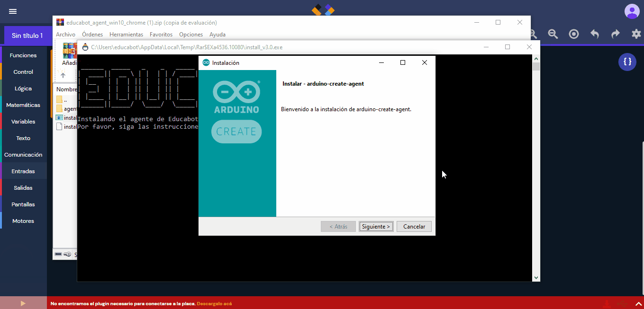Switch to the Sin título 1 tab

pyautogui.click(x=27, y=35)
